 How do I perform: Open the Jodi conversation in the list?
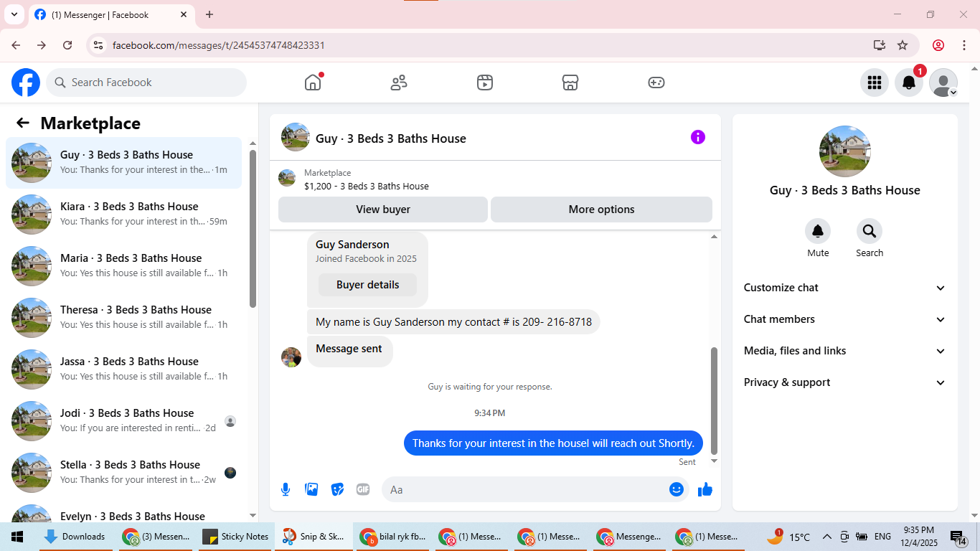click(124, 421)
